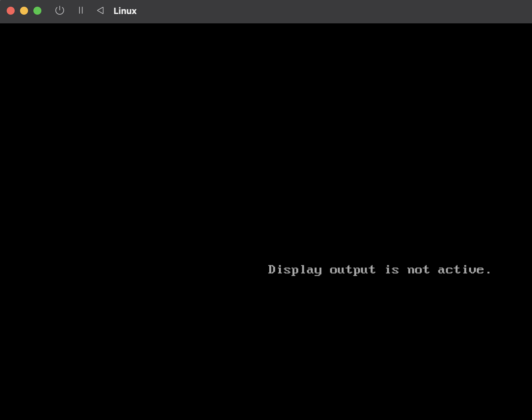Click empty title bar right of "Linux"
Image resolution: width=532 pixels, height=420 pixels.
pos(334,11)
